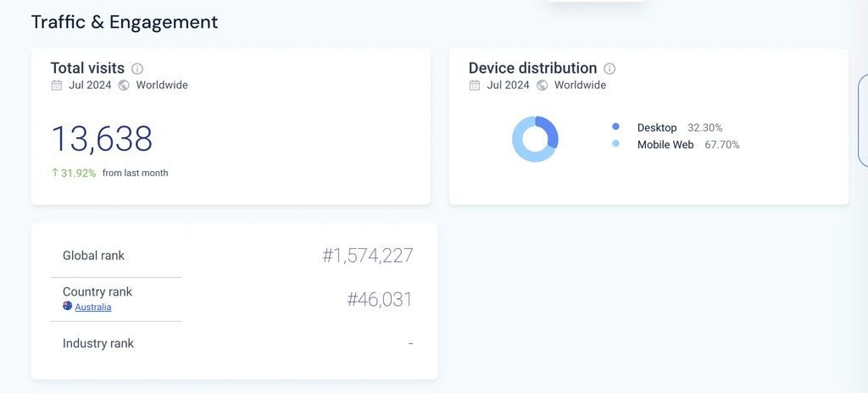868x393 pixels.
Task: Click the device distribution donut chart
Action: pos(535,139)
